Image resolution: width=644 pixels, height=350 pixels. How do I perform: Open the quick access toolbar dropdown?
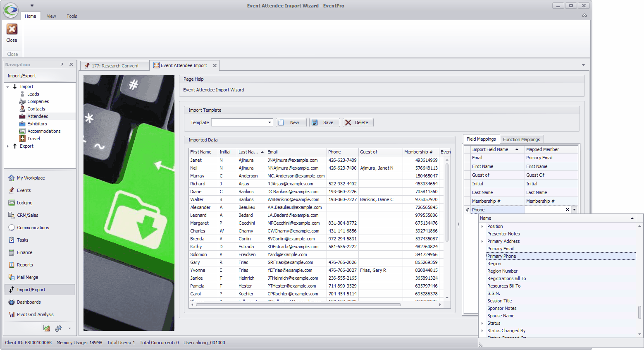[x=32, y=6]
